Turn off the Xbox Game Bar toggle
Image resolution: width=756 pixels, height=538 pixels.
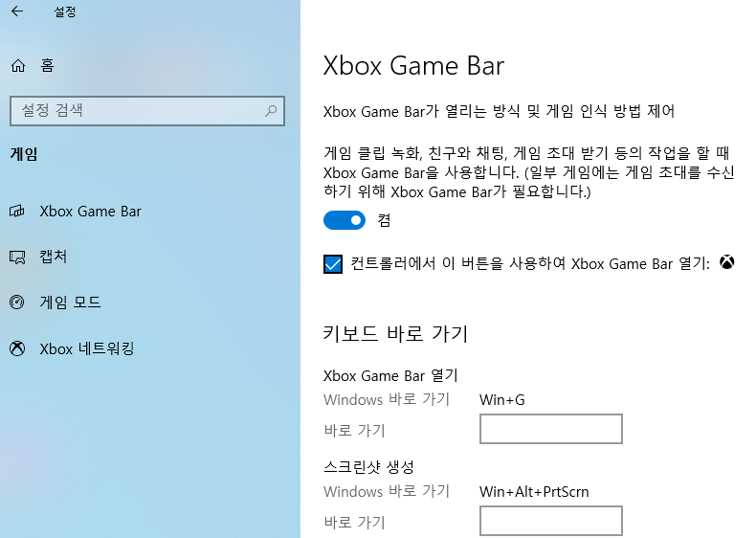point(345,220)
